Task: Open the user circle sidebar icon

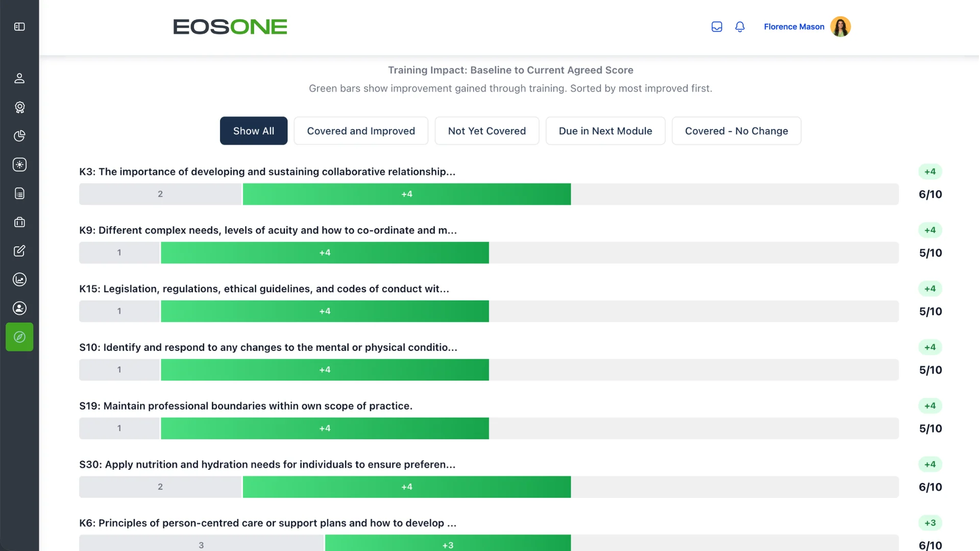Action: click(19, 308)
